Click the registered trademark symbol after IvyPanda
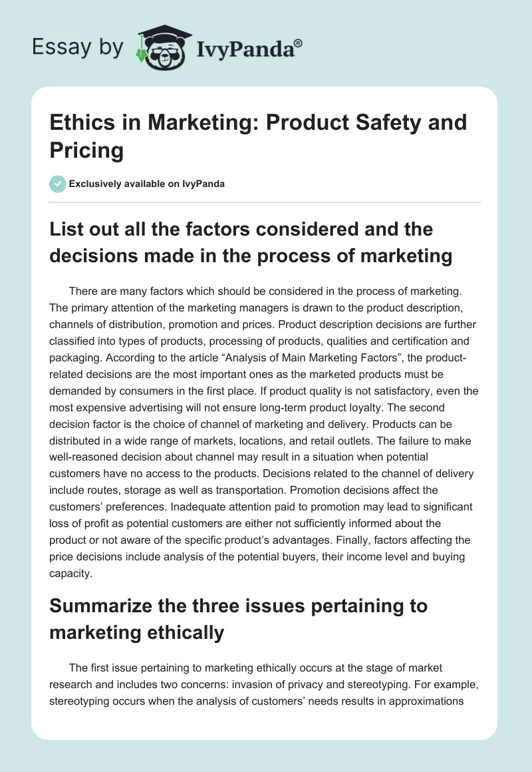 pyautogui.click(x=299, y=43)
